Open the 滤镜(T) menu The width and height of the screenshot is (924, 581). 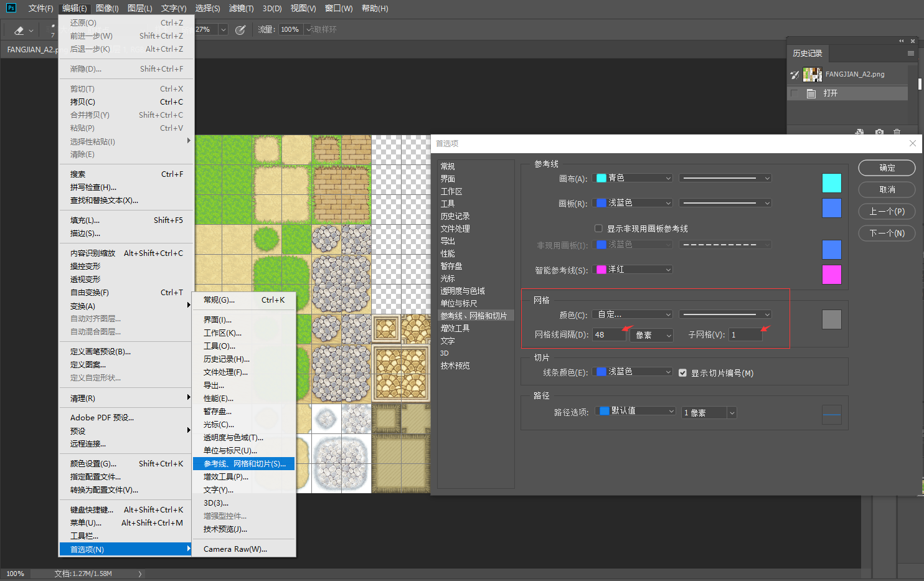pyautogui.click(x=242, y=8)
